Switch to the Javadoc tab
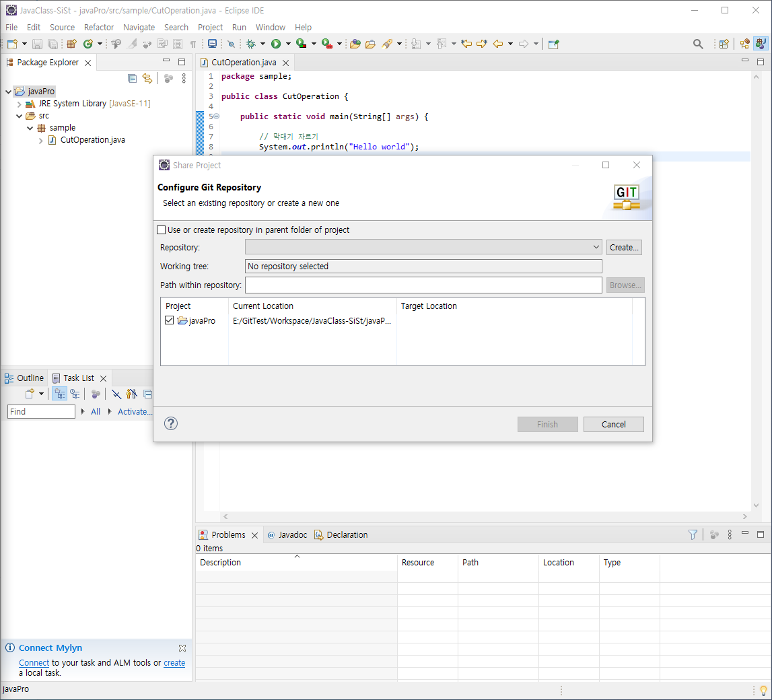 [x=287, y=534]
